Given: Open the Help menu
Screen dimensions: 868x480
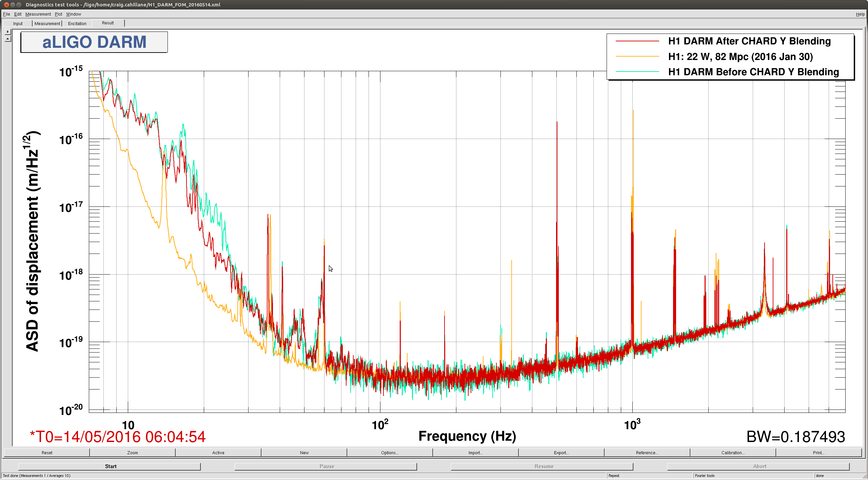Looking at the screenshot, I should tap(860, 14).
